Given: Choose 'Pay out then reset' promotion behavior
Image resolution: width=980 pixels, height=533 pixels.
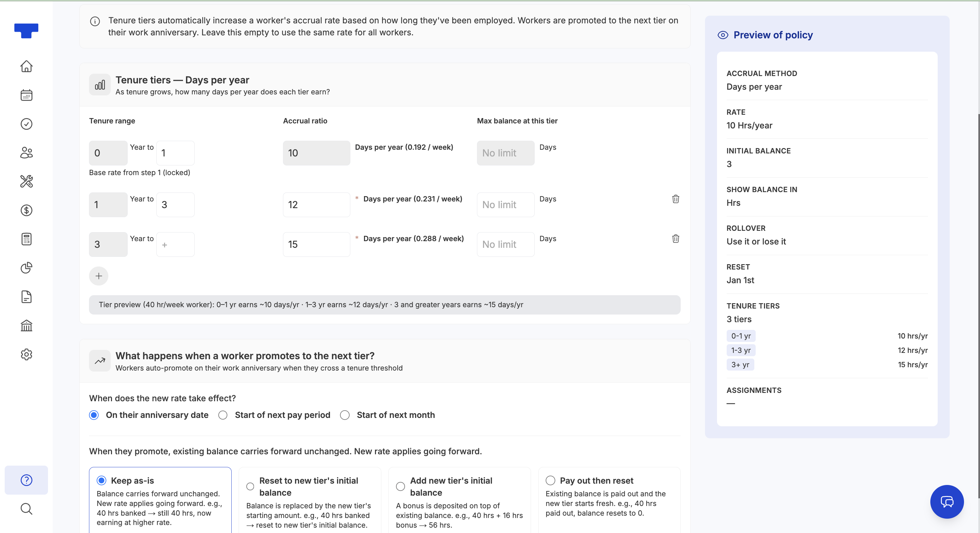Looking at the screenshot, I should 550,480.
